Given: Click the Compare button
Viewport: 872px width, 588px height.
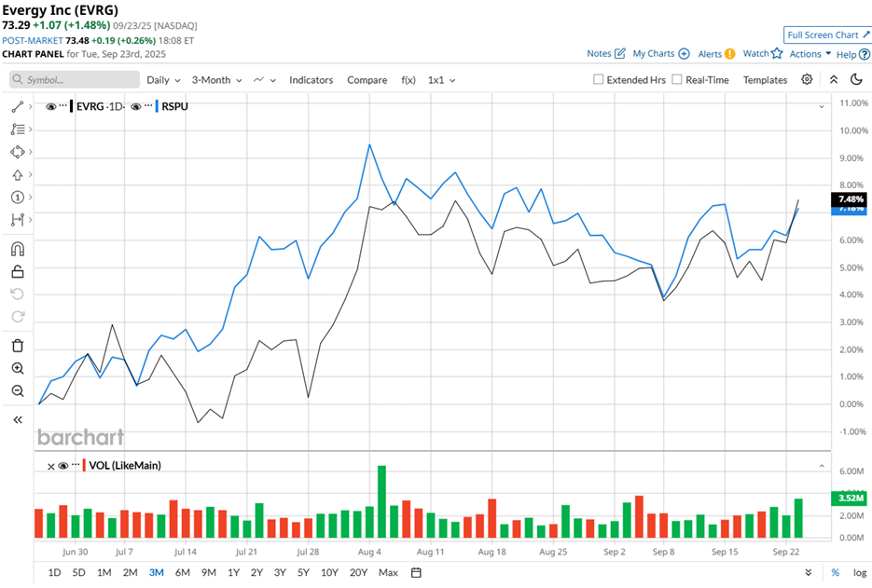Looking at the screenshot, I should click(x=367, y=80).
